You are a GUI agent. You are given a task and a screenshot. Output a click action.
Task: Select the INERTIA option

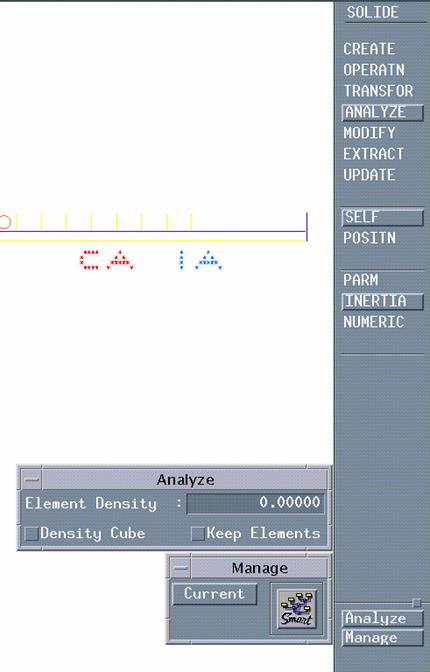382,301
